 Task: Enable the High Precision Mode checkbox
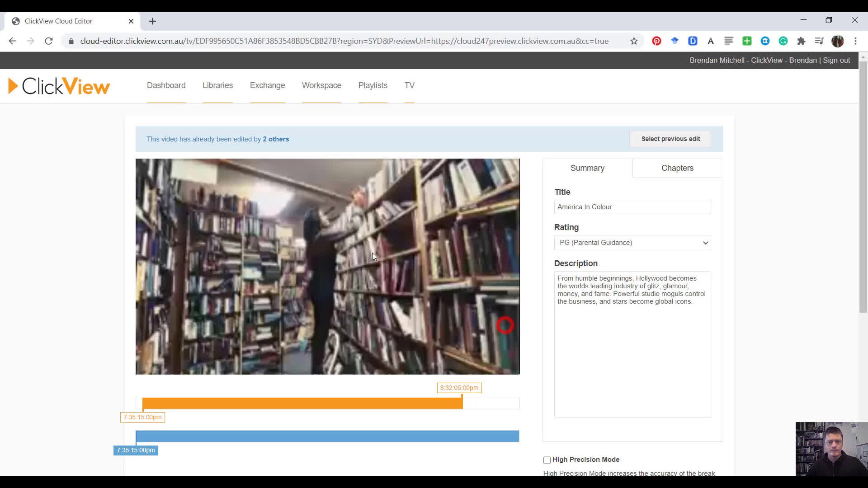(x=547, y=460)
